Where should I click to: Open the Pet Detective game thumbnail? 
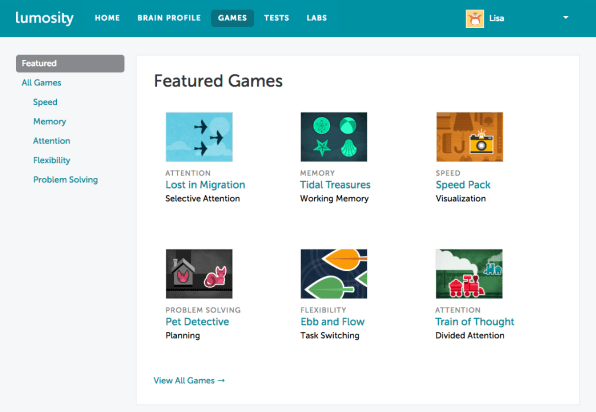coord(199,274)
